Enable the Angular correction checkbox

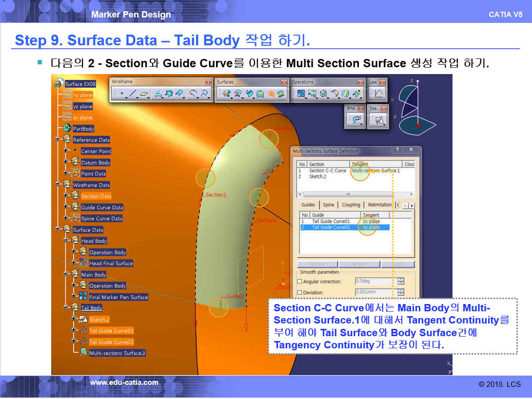pyautogui.click(x=300, y=282)
